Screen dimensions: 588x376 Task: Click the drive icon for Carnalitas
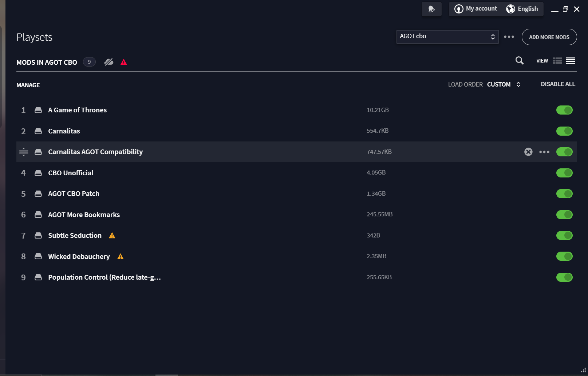click(38, 131)
